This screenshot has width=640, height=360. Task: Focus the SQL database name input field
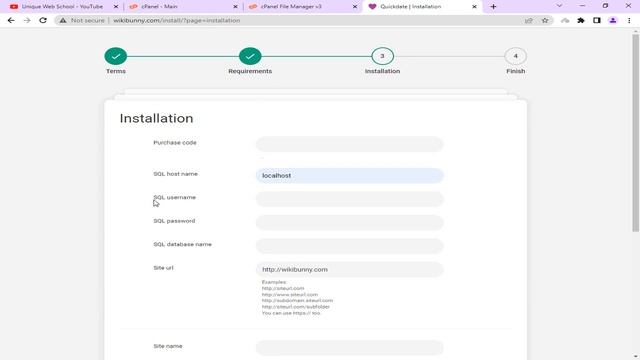click(349, 246)
